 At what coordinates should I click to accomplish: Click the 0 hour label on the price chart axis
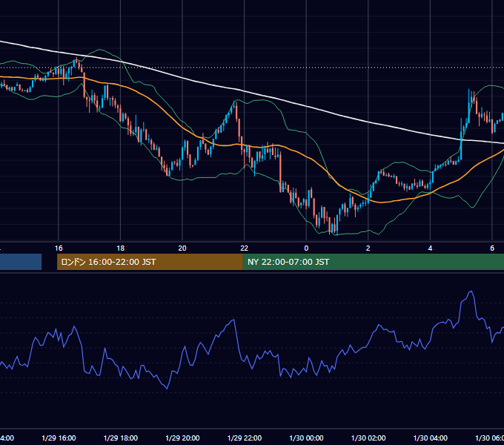point(306,248)
